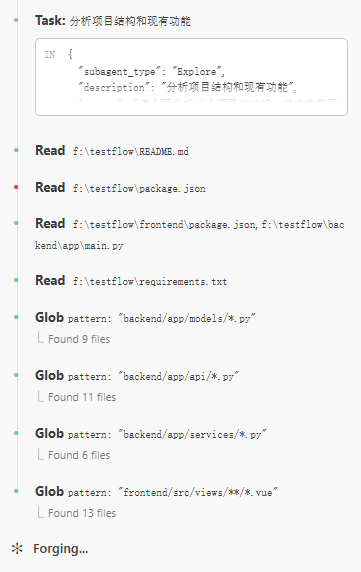Viewport: 361px width, 572px height.
Task: Select Glob entry for backend/app/api/*.py
Action: tap(137, 375)
